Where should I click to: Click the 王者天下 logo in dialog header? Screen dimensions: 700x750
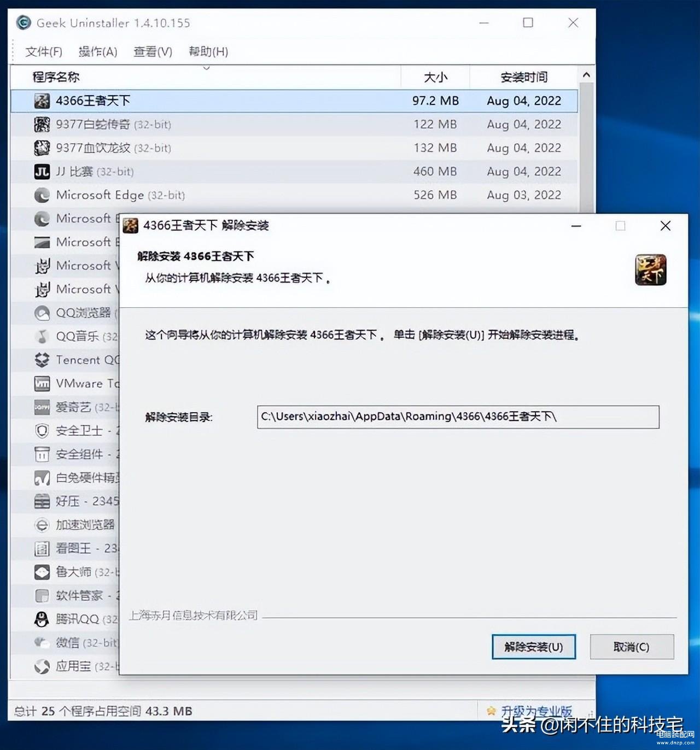(x=651, y=269)
